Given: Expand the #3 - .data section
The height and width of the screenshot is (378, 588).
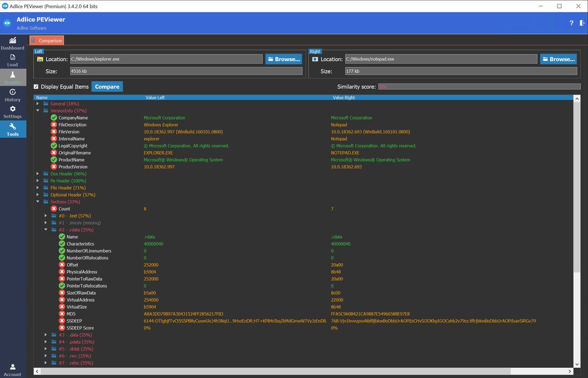Looking at the screenshot, I should click(x=46, y=335).
